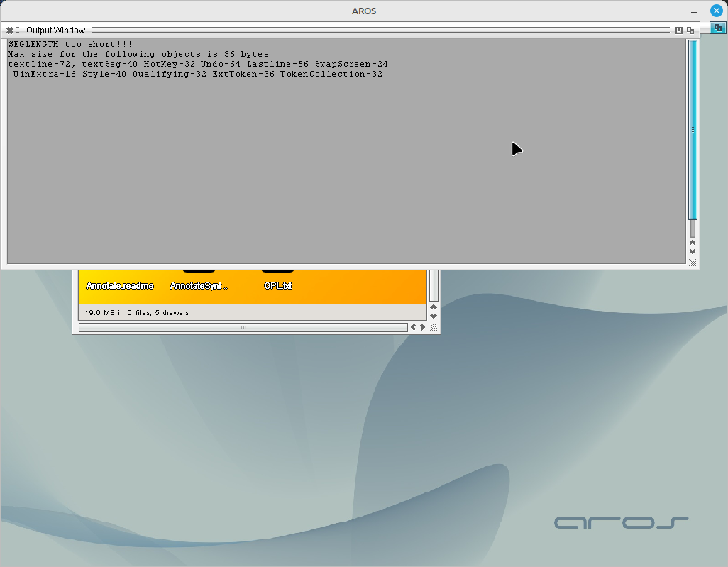Click the drawer window horizontal scrollbar
This screenshot has height=567, width=728.
(x=243, y=327)
